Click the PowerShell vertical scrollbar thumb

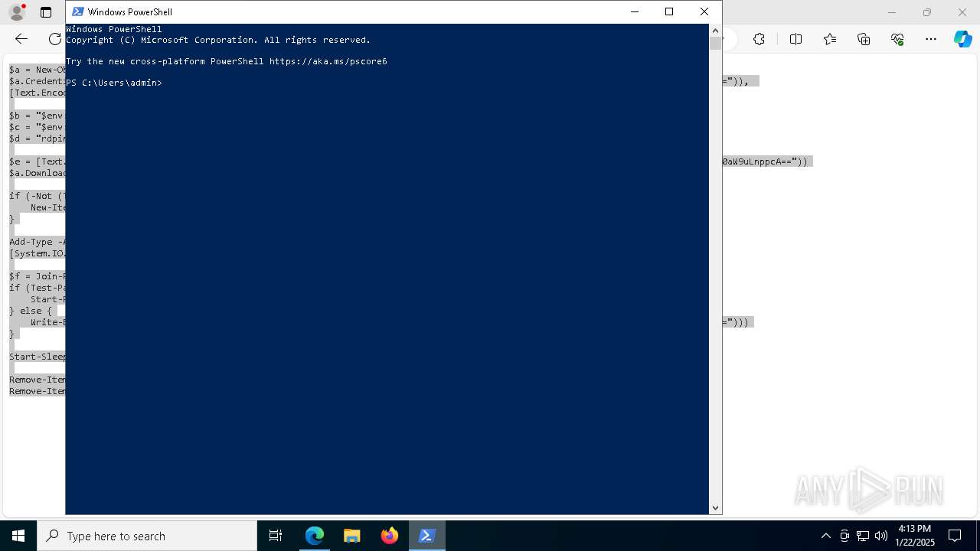point(715,43)
